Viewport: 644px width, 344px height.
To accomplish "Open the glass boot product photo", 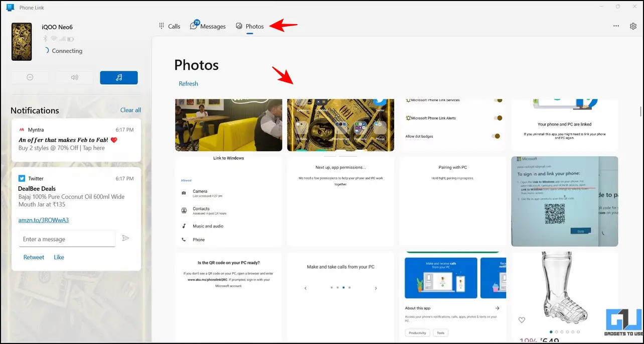I will [565, 296].
